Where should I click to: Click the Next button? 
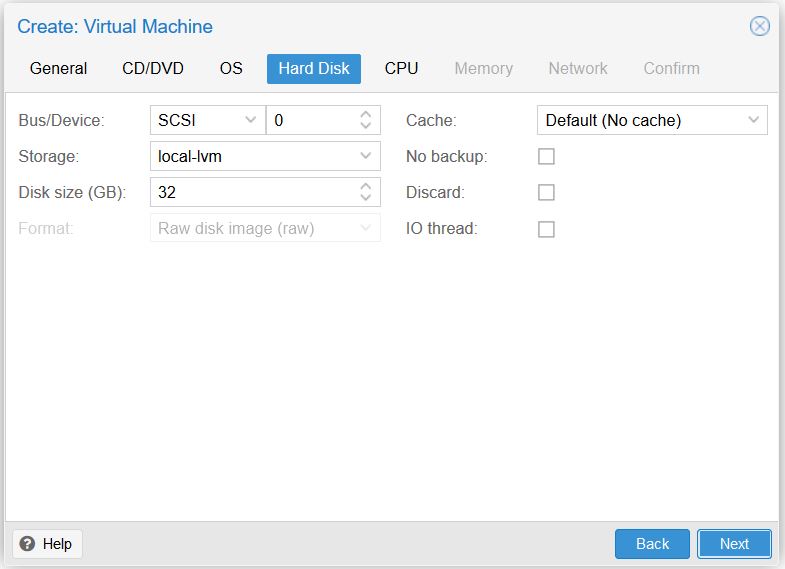[x=734, y=543]
